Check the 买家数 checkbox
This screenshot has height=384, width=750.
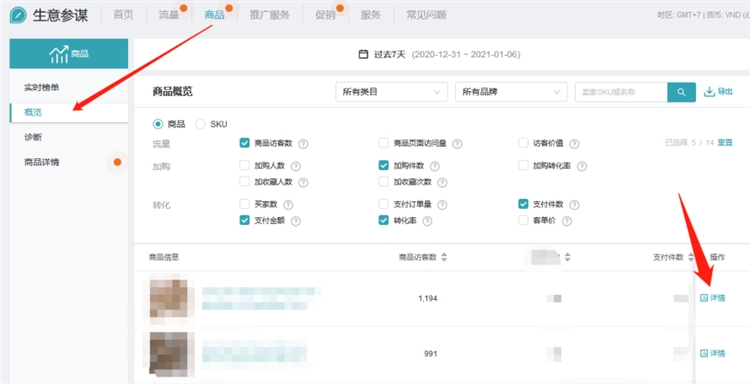pyautogui.click(x=244, y=204)
